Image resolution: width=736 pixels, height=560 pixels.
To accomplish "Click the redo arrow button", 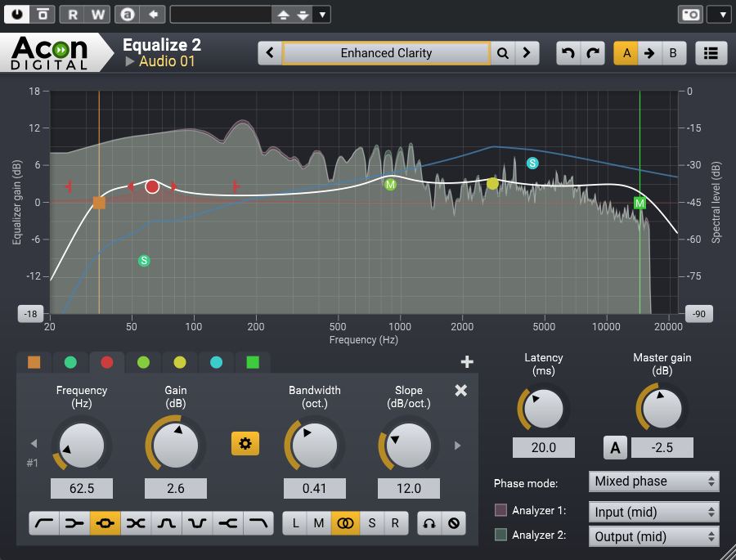I will coord(592,53).
